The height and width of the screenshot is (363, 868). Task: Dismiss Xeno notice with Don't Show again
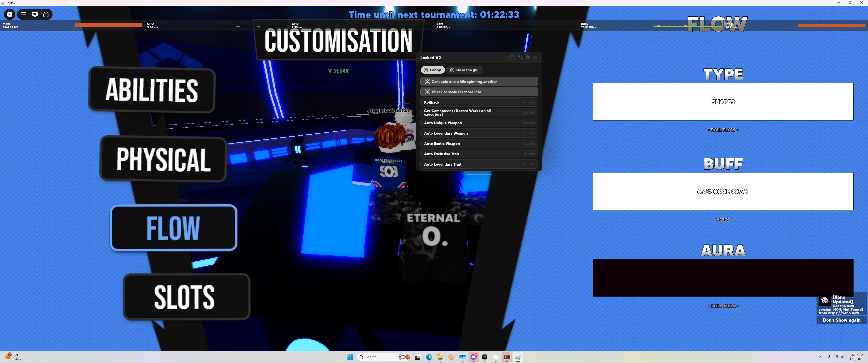tap(841, 320)
